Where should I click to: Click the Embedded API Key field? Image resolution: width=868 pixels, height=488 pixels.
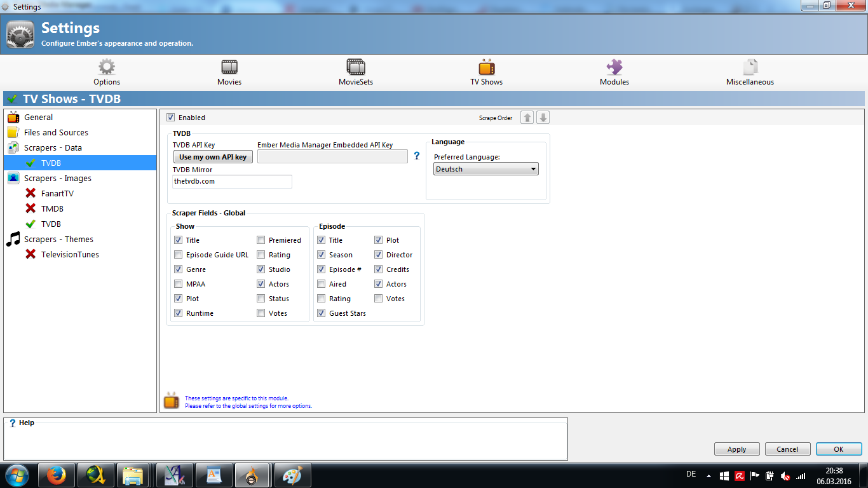[x=332, y=157]
